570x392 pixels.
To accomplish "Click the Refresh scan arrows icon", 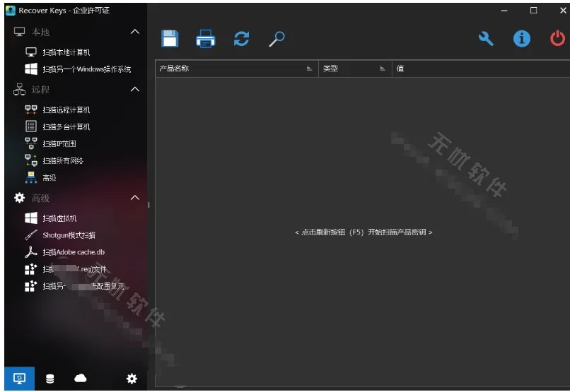I will coord(241,38).
